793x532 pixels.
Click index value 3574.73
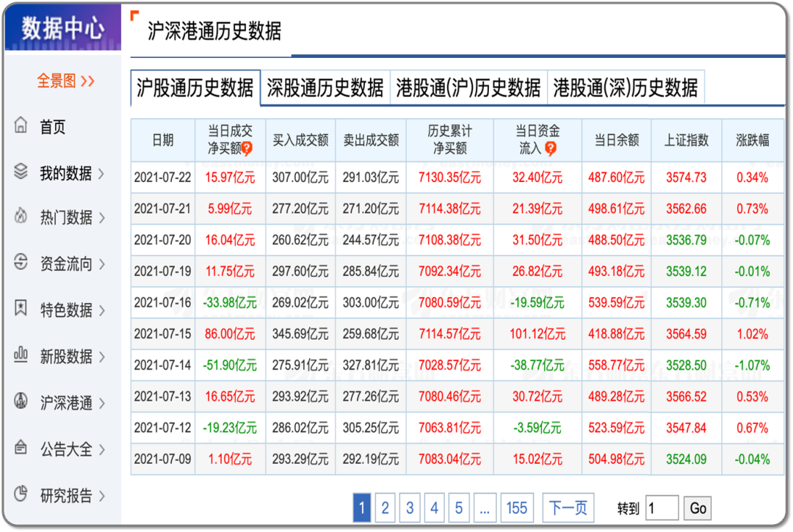(687, 178)
